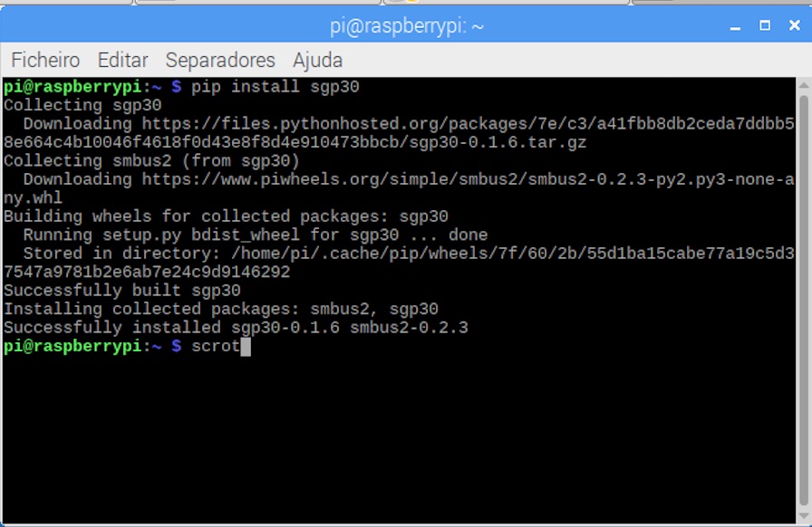The height and width of the screenshot is (527, 812).
Task: Click 'sgp30-0.1.6.tar.gz' filename text
Action: coord(498,142)
